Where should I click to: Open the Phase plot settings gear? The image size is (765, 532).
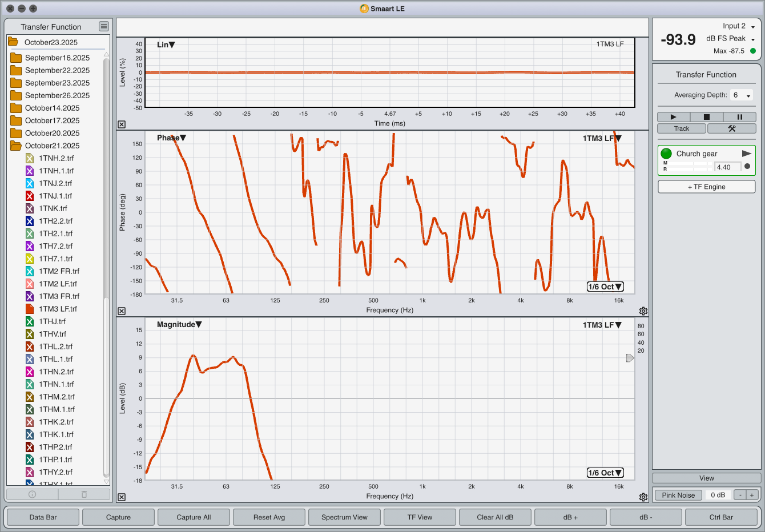click(643, 311)
